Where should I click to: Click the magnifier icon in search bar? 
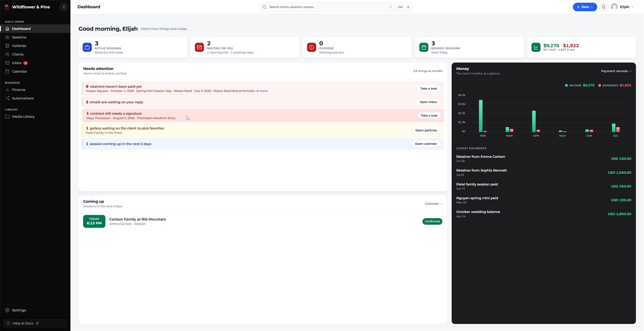coord(265,7)
